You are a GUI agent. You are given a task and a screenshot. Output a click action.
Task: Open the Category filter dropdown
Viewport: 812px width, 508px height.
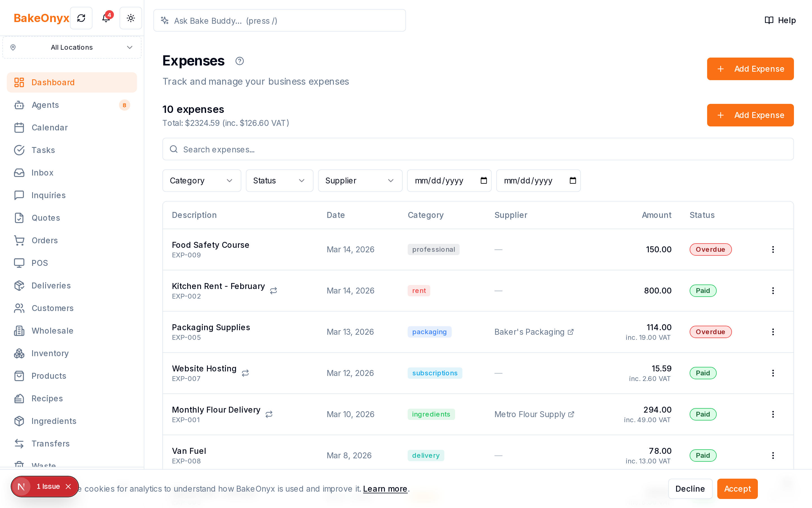coord(202,181)
